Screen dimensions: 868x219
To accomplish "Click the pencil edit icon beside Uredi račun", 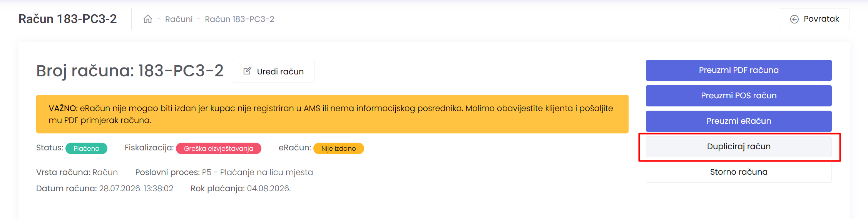I will pyautogui.click(x=248, y=71).
